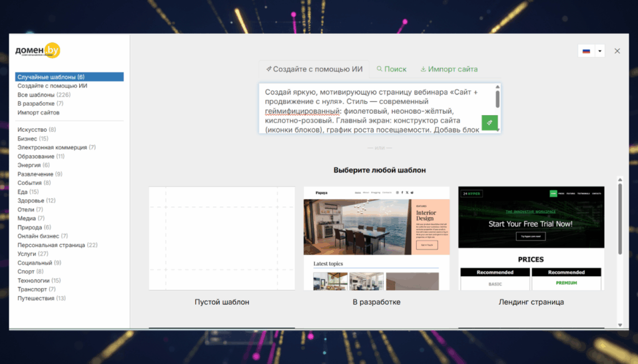
Task: Click the домен.by logo
Action: click(37, 52)
